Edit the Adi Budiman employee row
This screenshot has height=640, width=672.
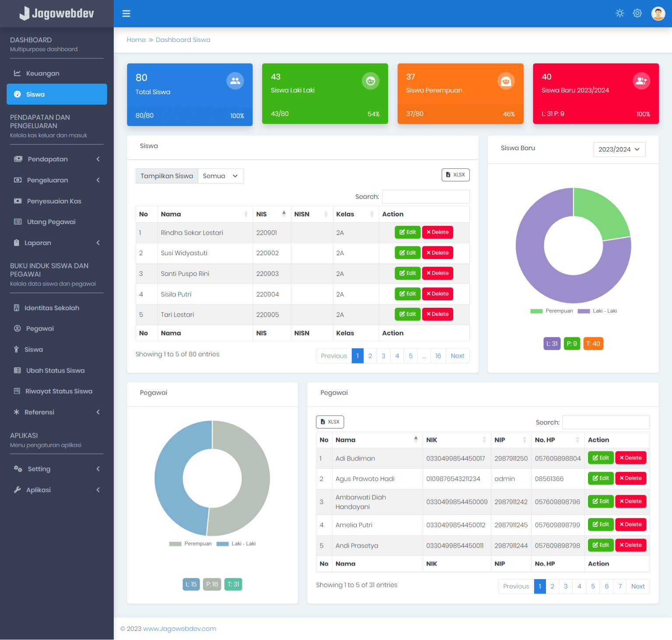[600, 458]
